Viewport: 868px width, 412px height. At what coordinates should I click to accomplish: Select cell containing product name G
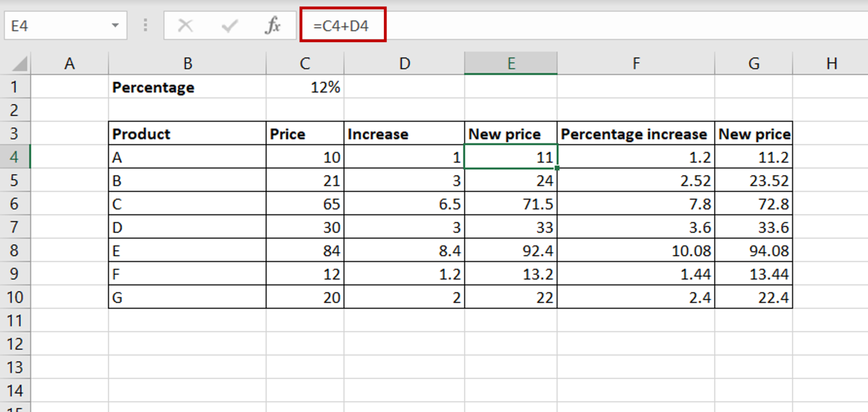click(x=186, y=297)
